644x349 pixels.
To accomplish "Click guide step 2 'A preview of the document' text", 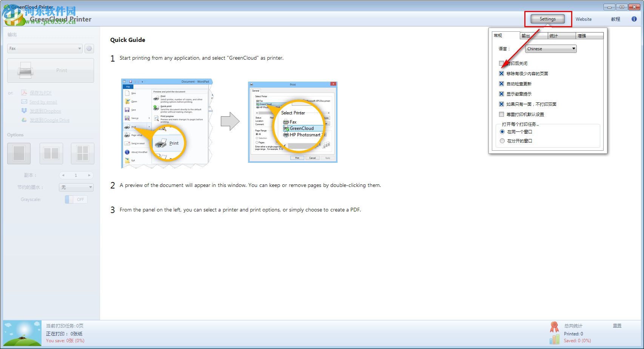I will click(250, 185).
